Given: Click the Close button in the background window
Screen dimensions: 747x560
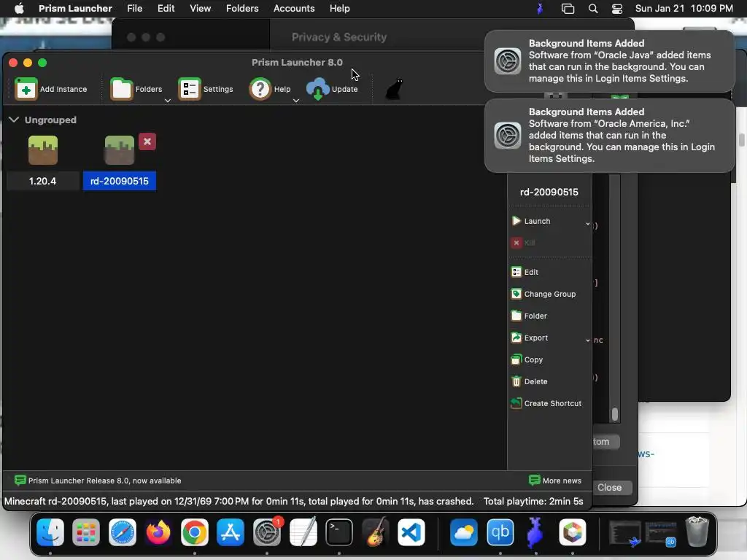Looking at the screenshot, I should click(x=609, y=487).
